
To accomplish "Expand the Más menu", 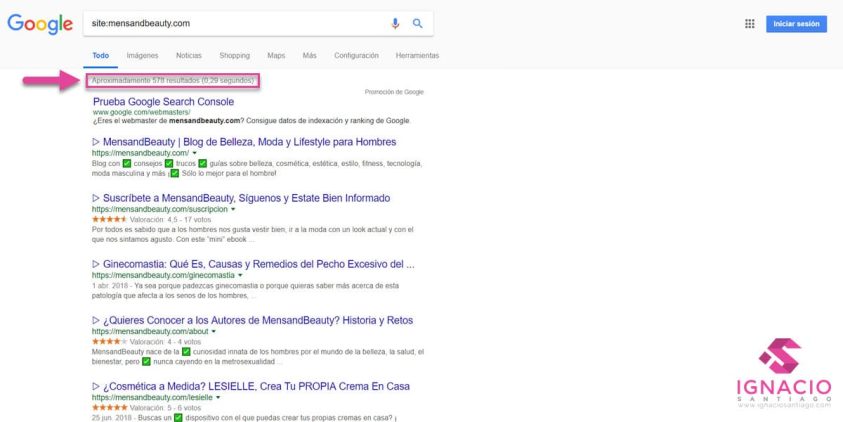I will pyautogui.click(x=310, y=55).
